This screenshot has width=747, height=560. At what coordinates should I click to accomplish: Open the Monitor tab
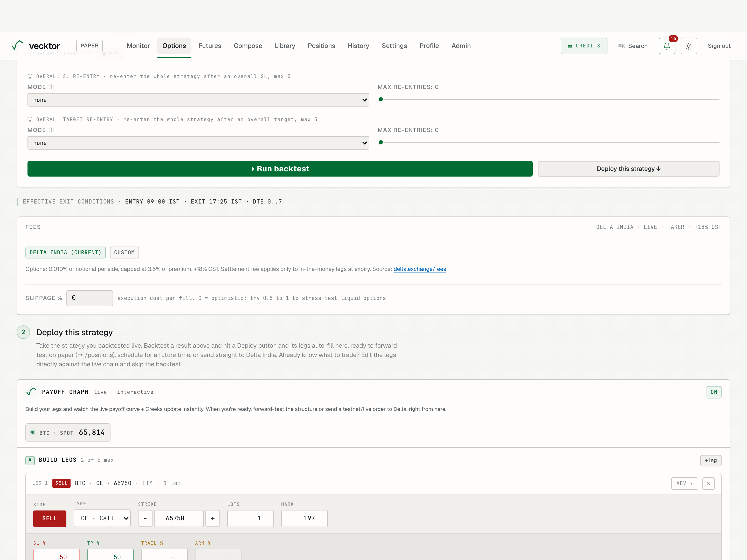[138, 46]
